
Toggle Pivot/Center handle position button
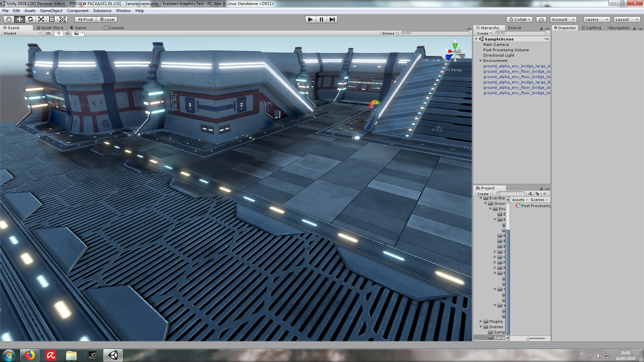[x=86, y=19]
